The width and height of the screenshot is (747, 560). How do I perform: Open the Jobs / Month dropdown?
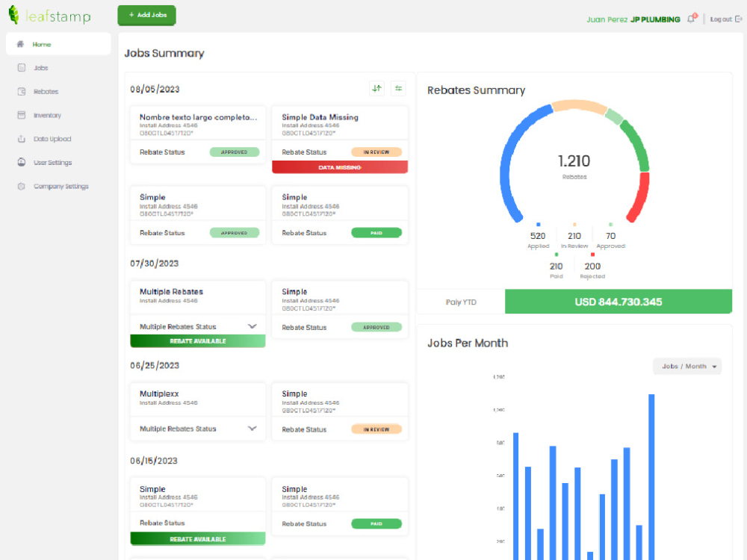(687, 366)
